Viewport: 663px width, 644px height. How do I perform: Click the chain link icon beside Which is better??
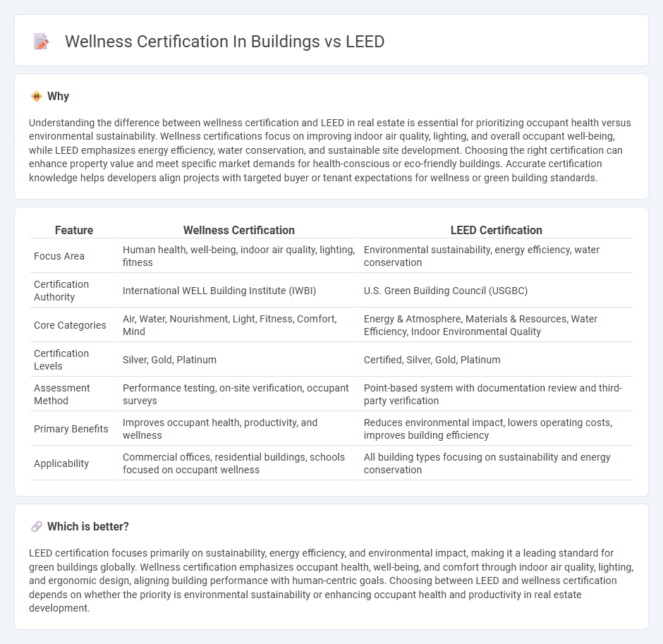(37, 526)
